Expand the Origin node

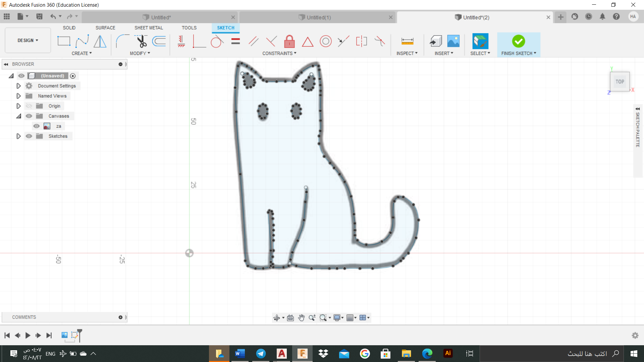(x=18, y=106)
